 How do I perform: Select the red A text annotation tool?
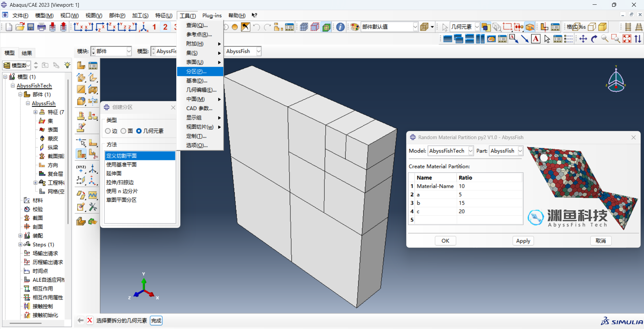click(536, 39)
